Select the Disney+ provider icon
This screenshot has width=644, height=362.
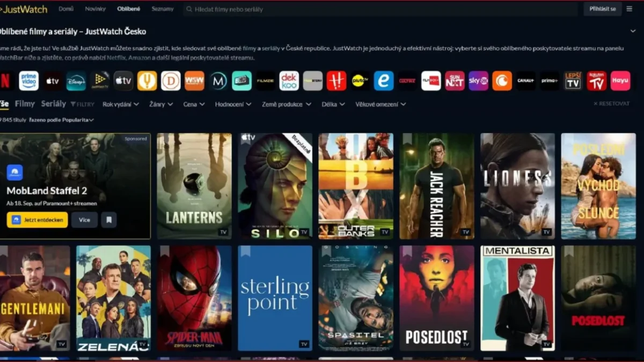pyautogui.click(x=76, y=81)
